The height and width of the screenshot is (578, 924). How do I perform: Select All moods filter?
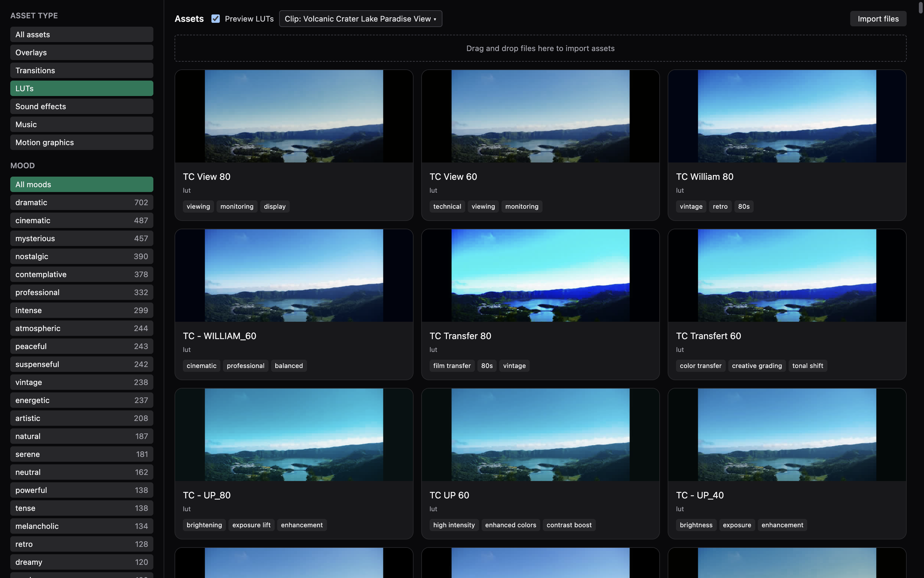pos(82,184)
